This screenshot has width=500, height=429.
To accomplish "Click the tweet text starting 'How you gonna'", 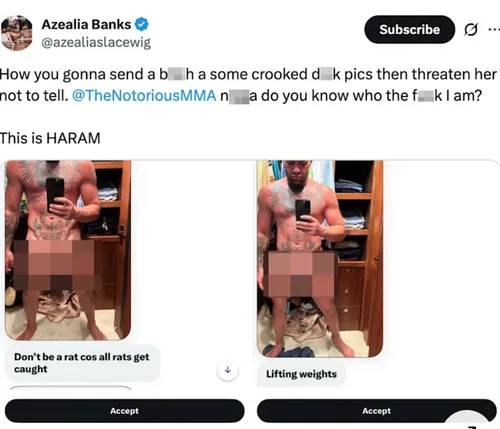I will pyautogui.click(x=248, y=85).
